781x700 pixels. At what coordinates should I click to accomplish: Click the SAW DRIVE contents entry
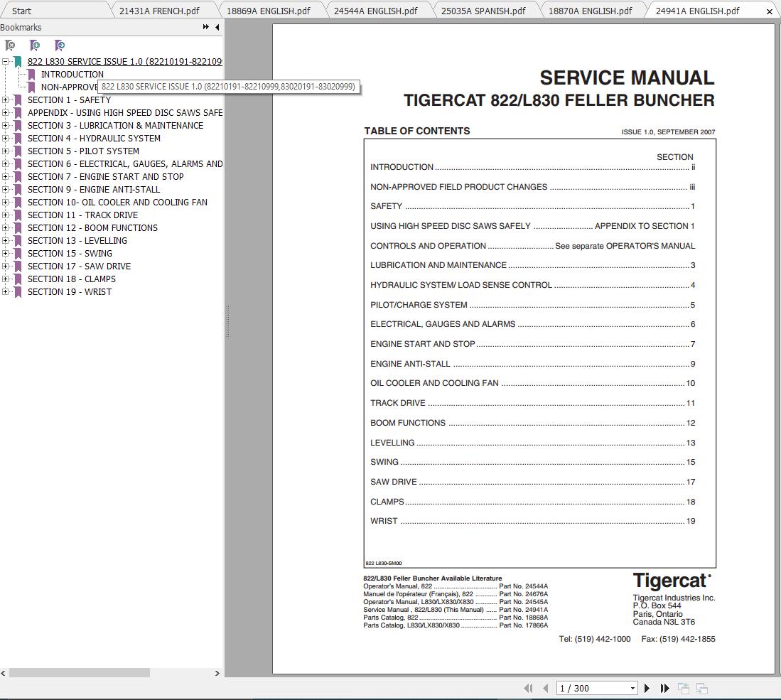click(532, 482)
